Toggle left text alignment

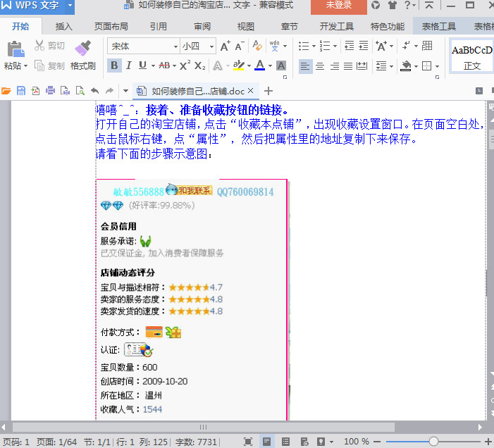(x=305, y=66)
